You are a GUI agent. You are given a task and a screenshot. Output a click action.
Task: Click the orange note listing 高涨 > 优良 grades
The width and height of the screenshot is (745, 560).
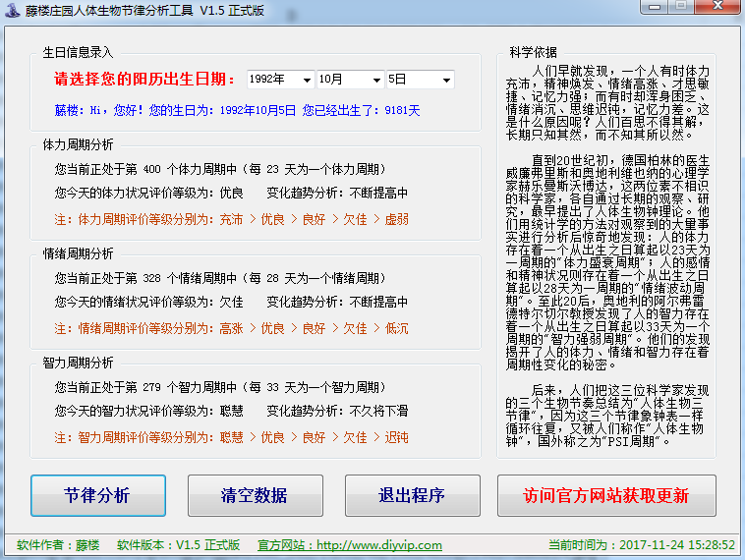pos(231,328)
